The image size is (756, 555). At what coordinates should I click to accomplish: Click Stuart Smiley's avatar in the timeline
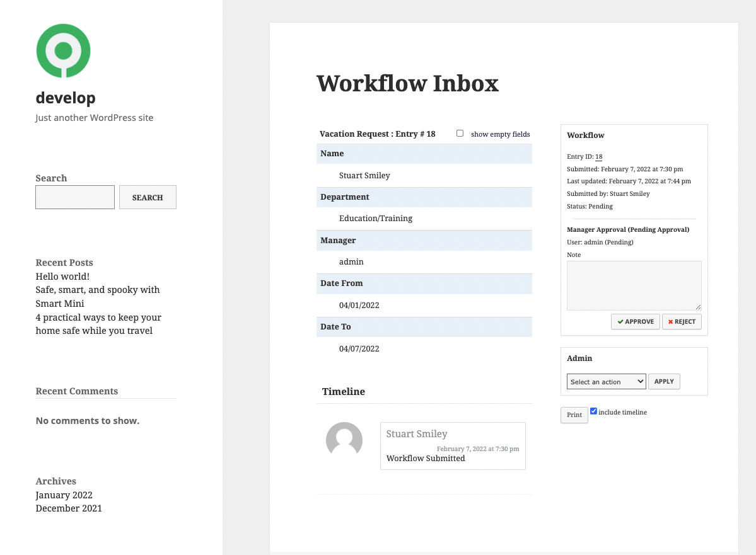[x=344, y=440]
